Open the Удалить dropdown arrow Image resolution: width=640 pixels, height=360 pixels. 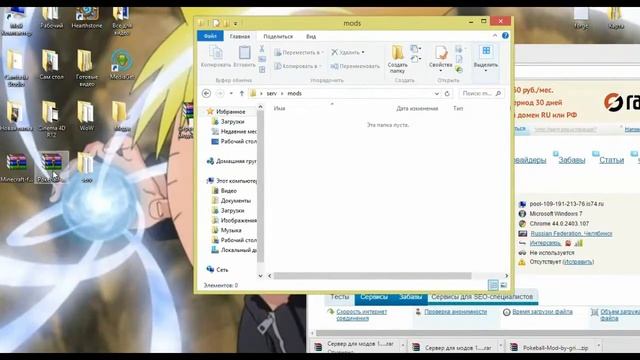(x=363, y=53)
